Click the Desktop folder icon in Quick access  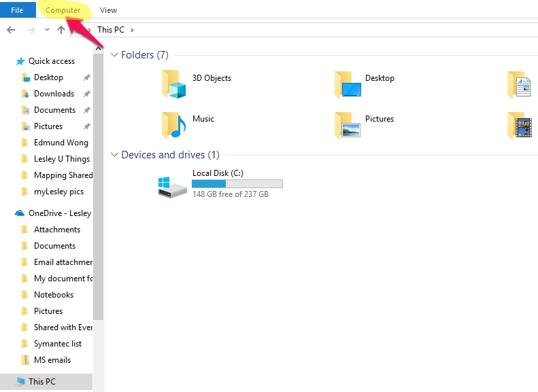pos(25,77)
